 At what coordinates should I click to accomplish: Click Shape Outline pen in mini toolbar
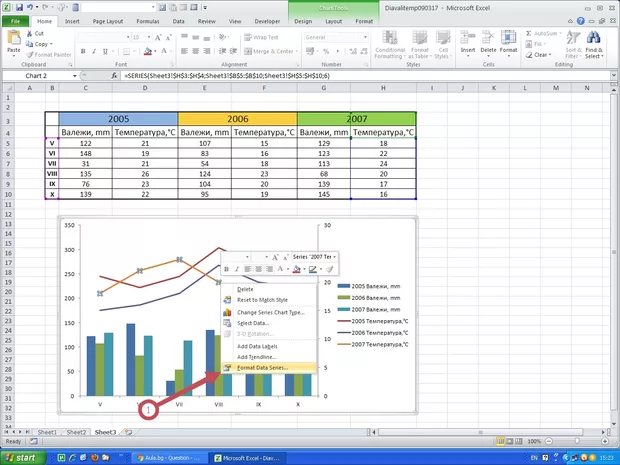312,269
